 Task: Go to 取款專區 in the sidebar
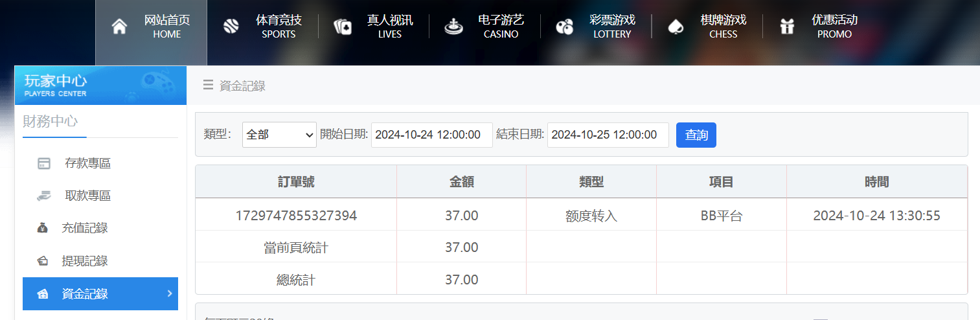point(87,196)
